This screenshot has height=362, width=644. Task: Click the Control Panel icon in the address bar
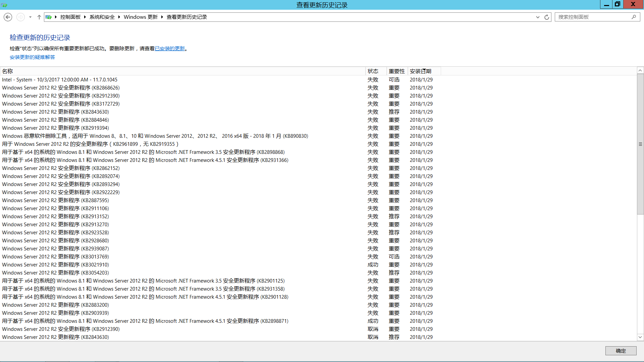click(x=49, y=17)
